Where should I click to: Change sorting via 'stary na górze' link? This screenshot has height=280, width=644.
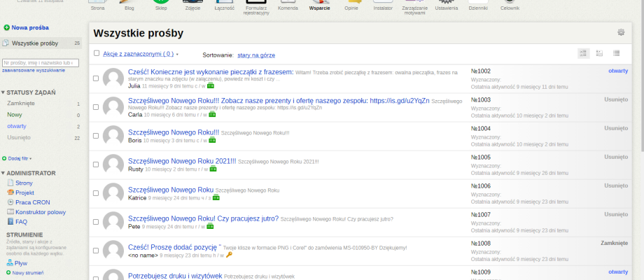(x=257, y=54)
